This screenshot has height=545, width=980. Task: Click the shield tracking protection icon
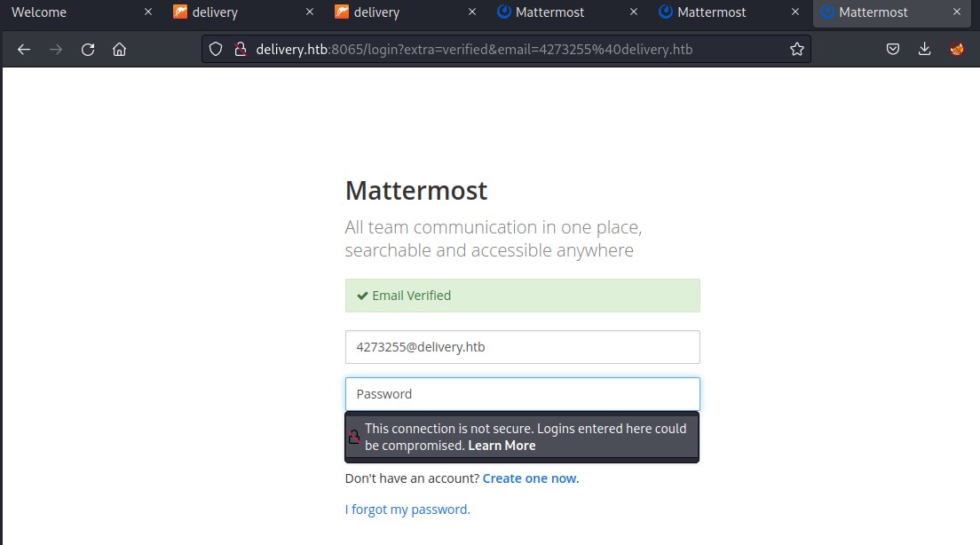[216, 49]
